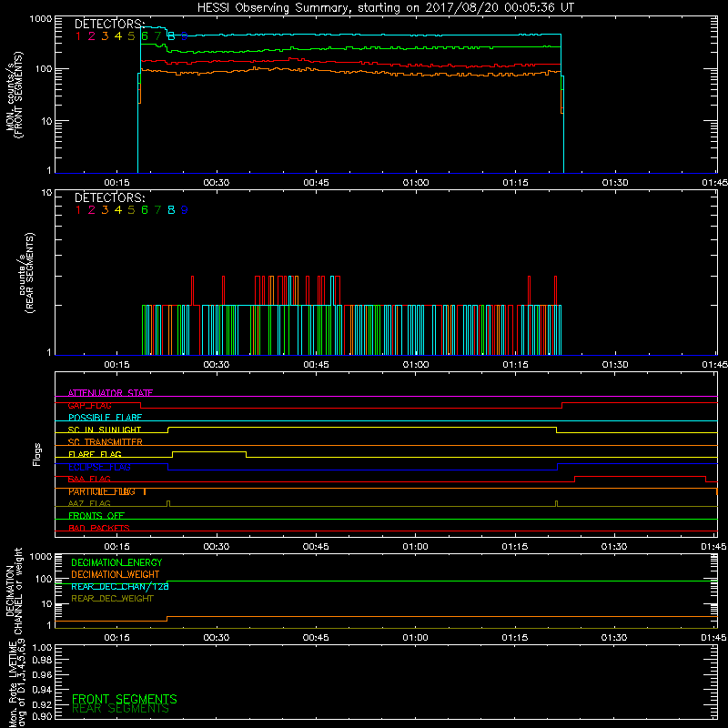Click the 01:15 tick label under Flags plot
This screenshot has width=728, height=728.
(515, 547)
